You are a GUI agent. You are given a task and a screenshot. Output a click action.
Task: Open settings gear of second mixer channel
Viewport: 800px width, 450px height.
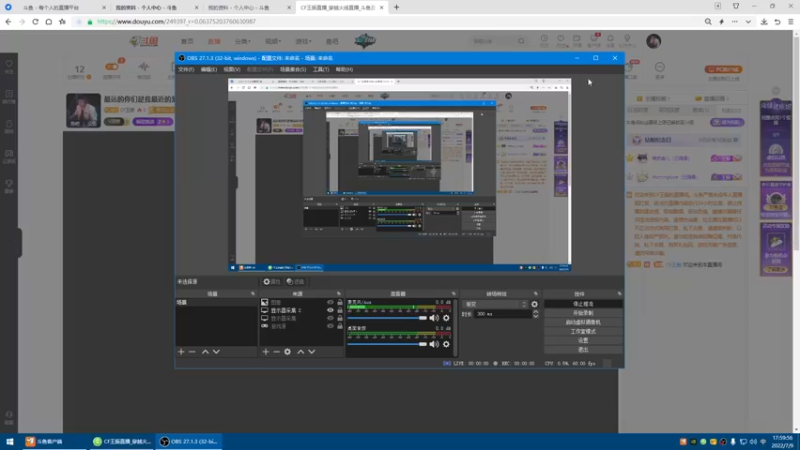coord(446,344)
